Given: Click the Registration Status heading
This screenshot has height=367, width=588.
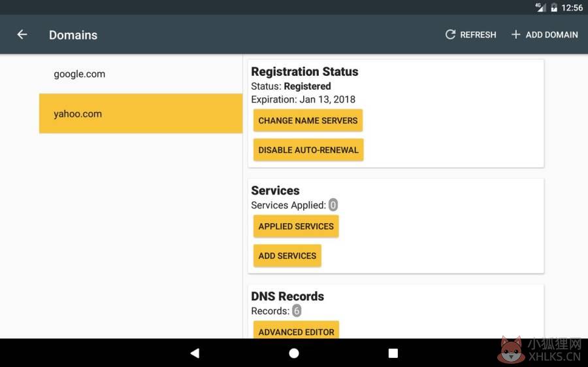Looking at the screenshot, I should (x=304, y=71).
